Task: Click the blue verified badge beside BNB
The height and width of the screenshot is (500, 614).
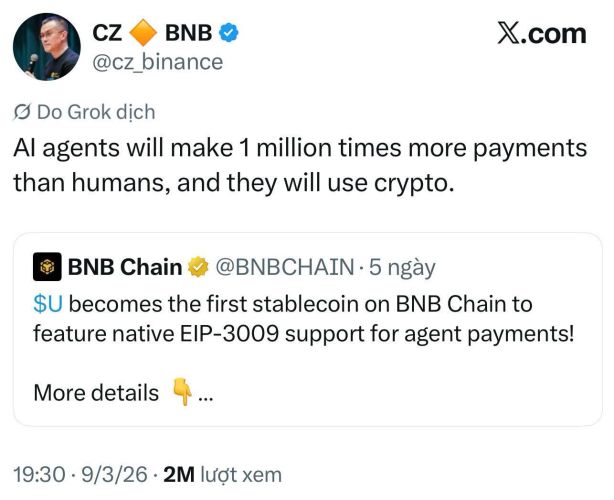Action: pyautogui.click(x=229, y=33)
